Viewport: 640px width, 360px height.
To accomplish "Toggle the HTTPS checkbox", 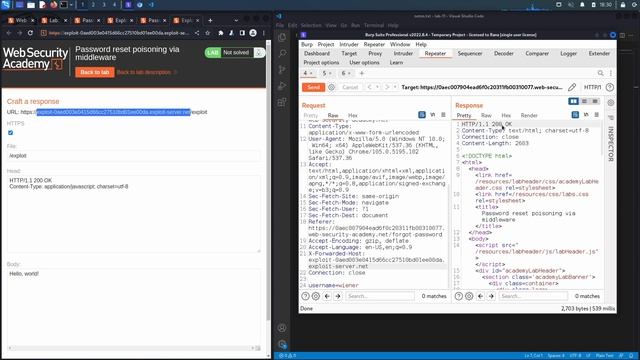I will 11,133.
